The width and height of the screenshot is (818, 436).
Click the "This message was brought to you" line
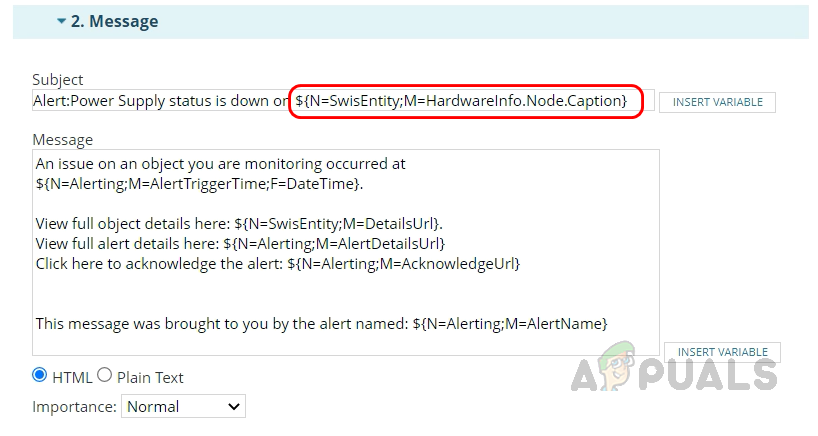tap(320, 322)
